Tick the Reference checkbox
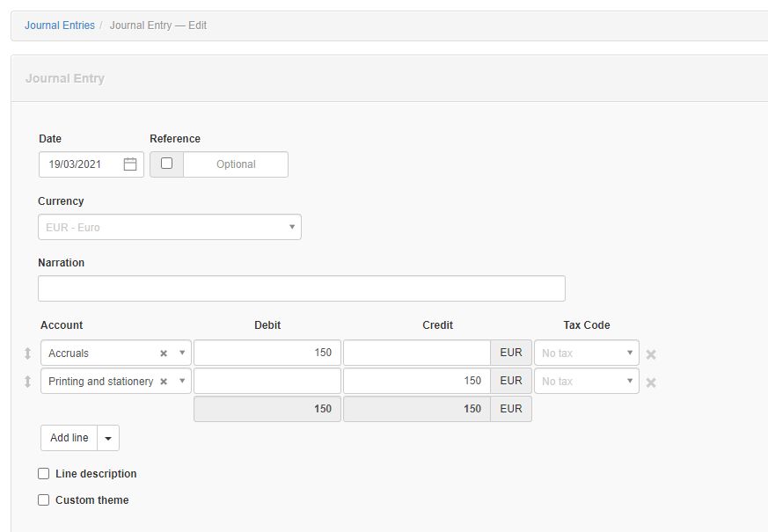768x532 pixels. pos(166,164)
